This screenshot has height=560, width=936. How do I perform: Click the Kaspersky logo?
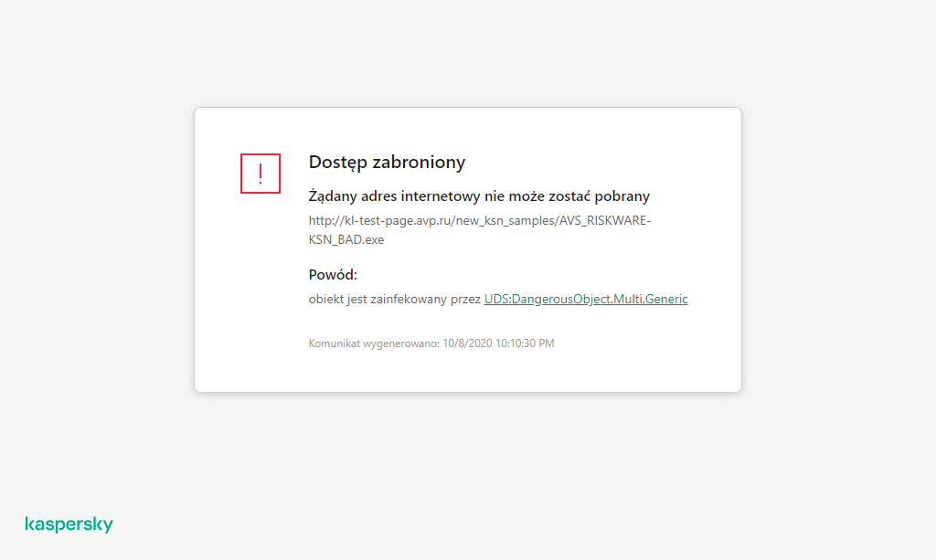click(69, 524)
